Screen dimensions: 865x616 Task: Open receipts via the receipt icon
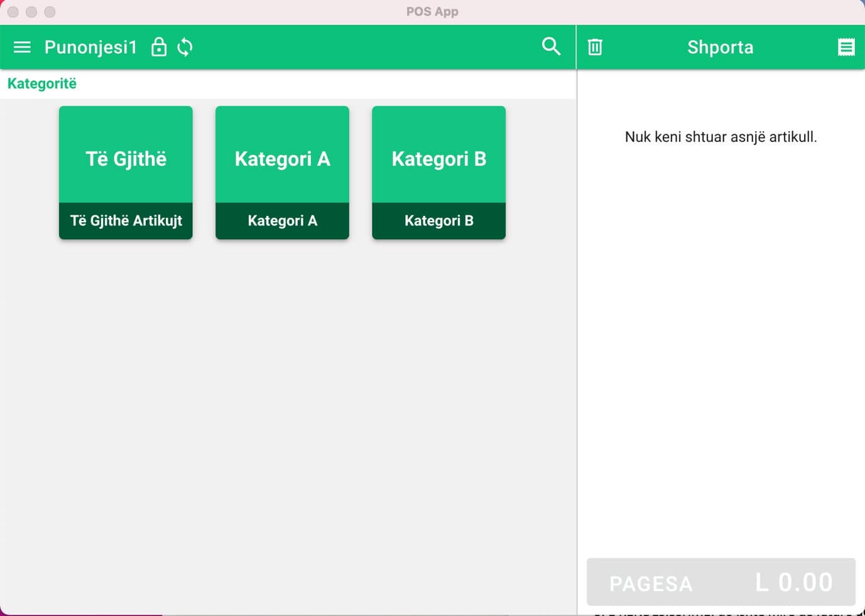[x=846, y=46]
